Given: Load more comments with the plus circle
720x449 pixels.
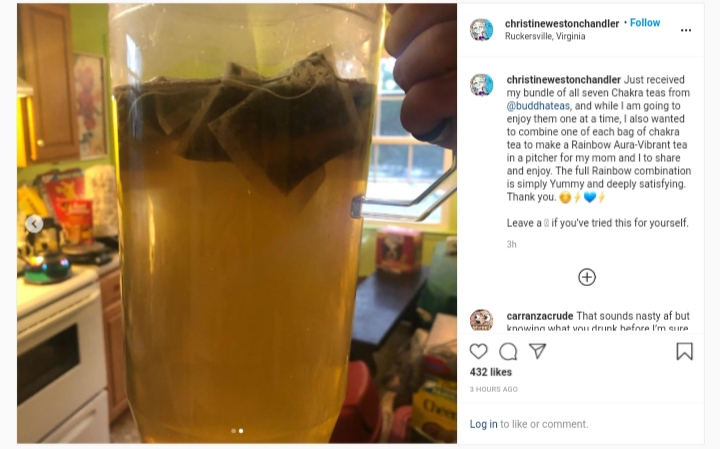Looking at the screenshot, I should coord(587,277).
